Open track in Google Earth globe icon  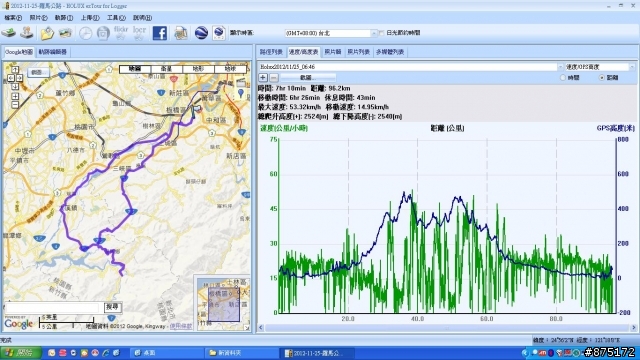coord(201,33)
